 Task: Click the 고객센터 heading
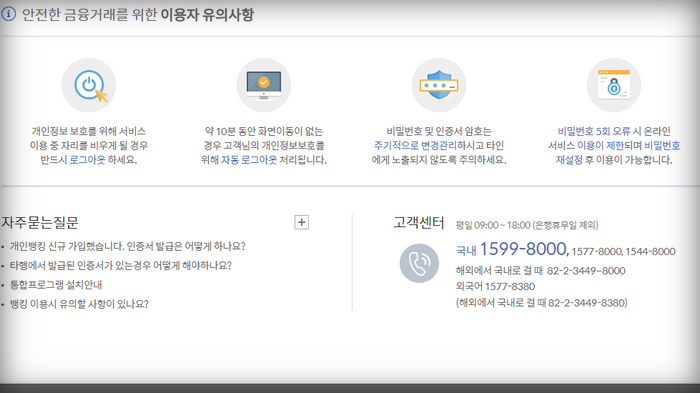419,222
